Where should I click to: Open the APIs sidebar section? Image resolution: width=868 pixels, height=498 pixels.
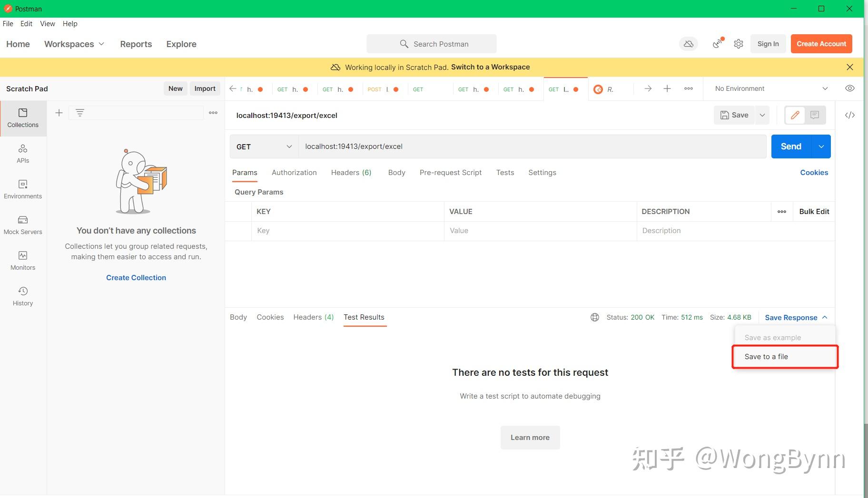coord(23,154)
